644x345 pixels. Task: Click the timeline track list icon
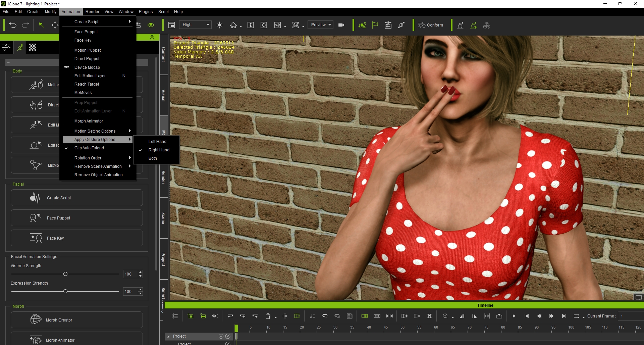coord(175,316)
